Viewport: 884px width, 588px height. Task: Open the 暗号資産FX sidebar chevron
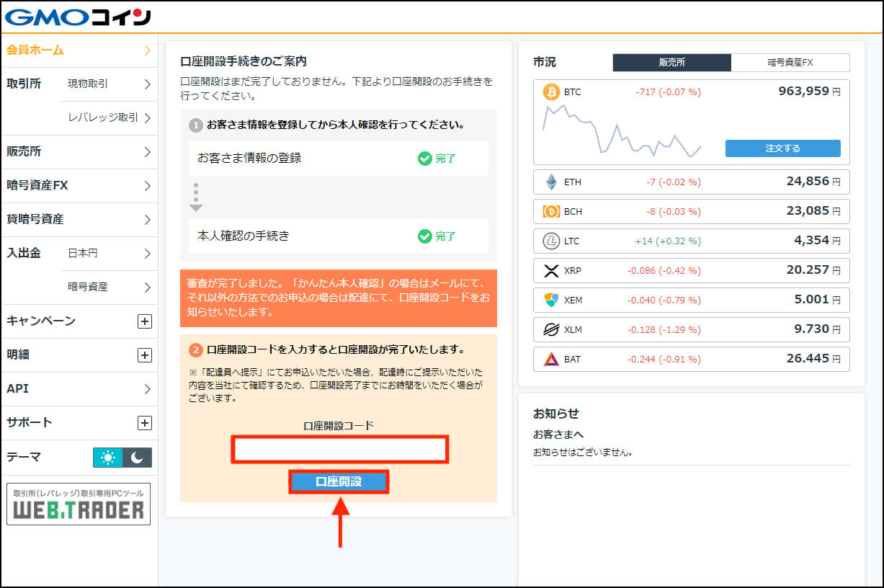[147, 186]
